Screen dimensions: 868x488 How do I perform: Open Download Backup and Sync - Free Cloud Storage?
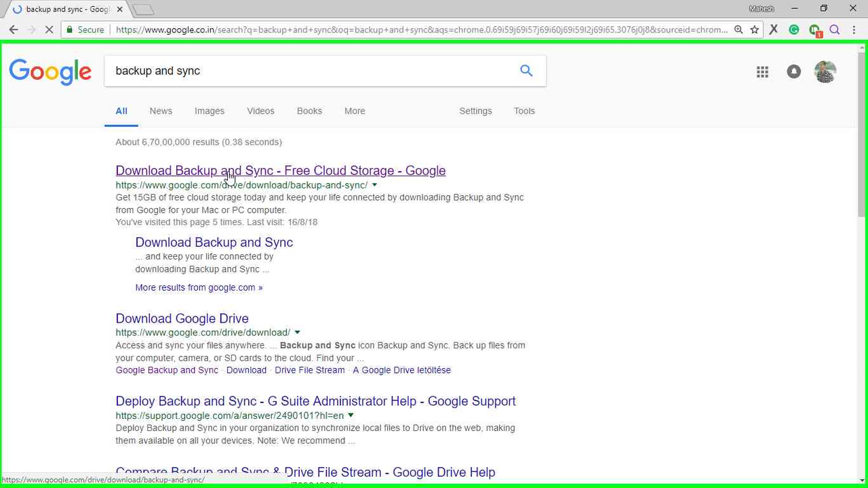[281, 171]
